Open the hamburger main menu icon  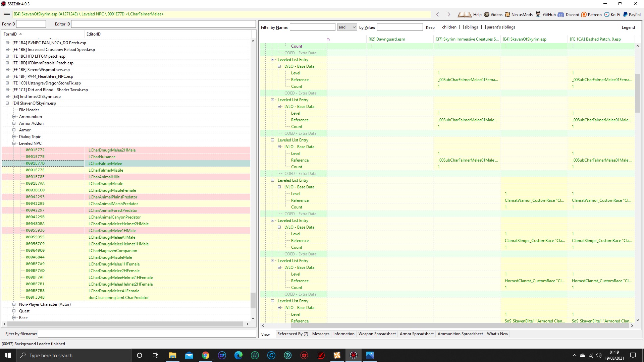pyautogui.click(x=6, y=14)
